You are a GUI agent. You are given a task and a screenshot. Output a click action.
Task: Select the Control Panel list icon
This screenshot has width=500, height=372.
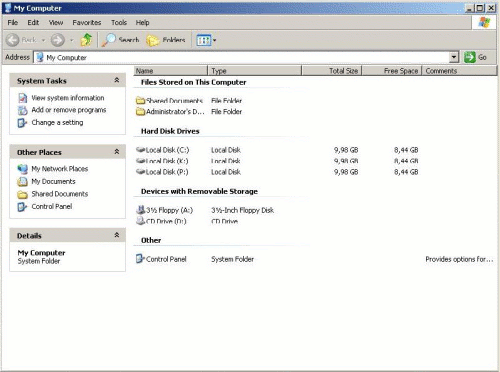click(x=140, y=259)
